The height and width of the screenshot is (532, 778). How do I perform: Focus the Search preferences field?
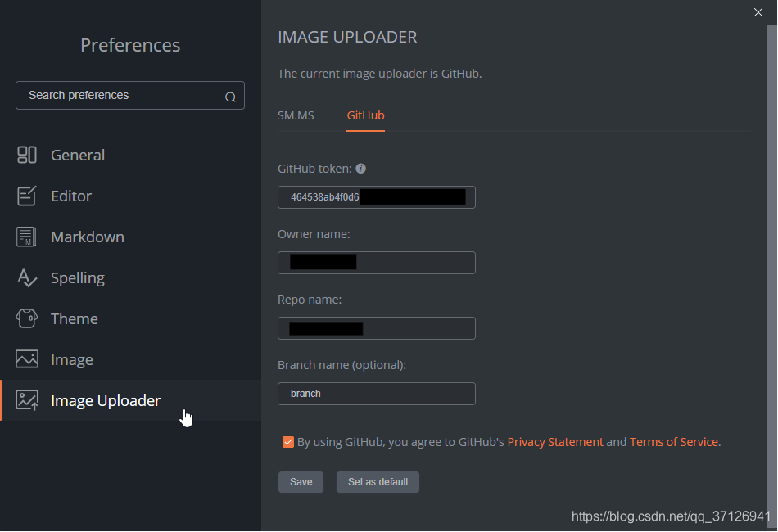pos(130,95)
